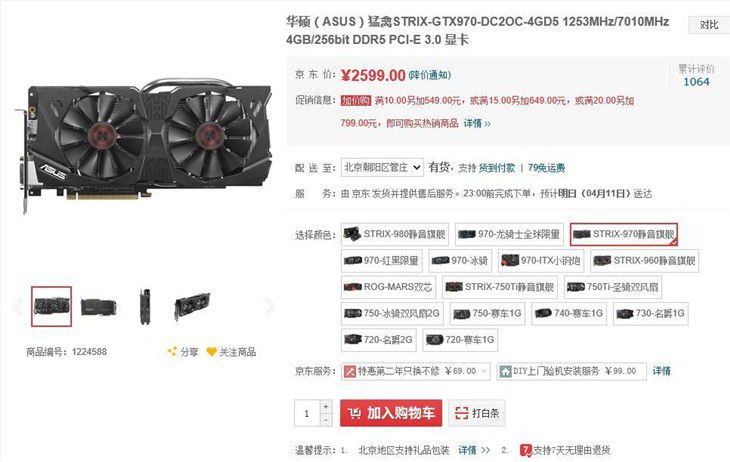Click the DIY install service house icon
Image resolution: width=730 pixels, height=462 pixels.
pos(505,371)
